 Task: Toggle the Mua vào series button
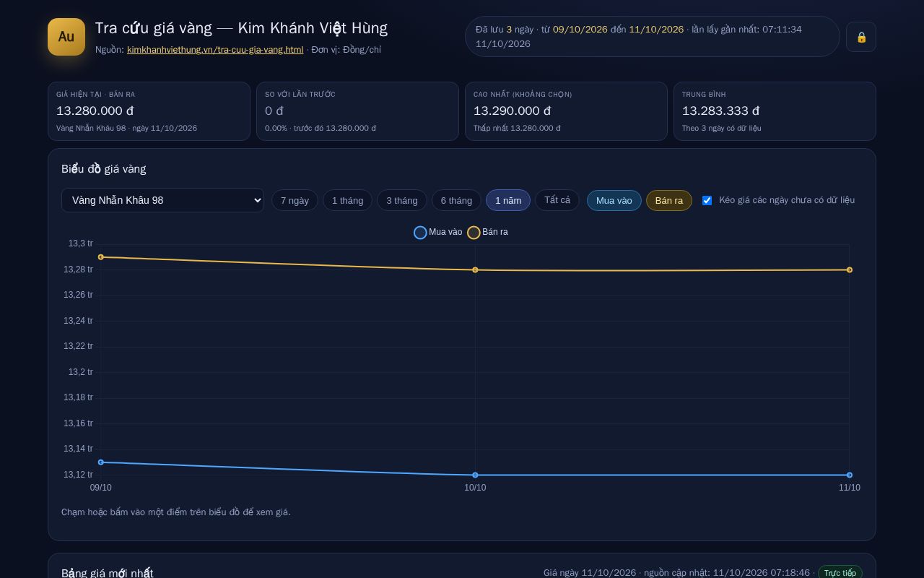[614, 200]
